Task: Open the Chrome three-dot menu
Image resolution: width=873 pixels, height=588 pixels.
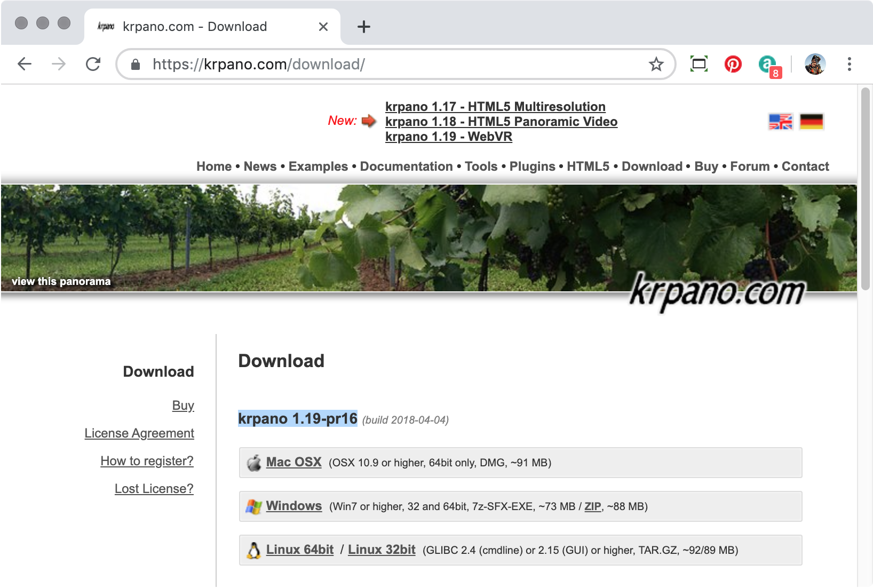Action: tap(850, 64)
